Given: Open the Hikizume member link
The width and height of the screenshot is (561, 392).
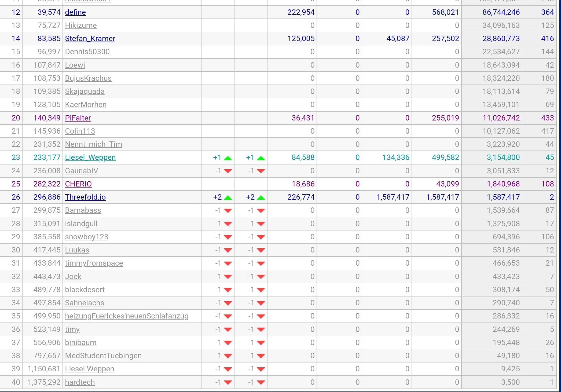Looking at the screenshot, I should (81, 25).
